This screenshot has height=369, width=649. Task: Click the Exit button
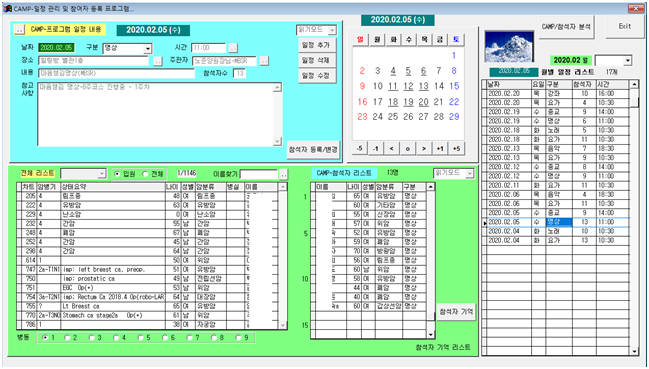pyautogui.click(x=625, y=26)
